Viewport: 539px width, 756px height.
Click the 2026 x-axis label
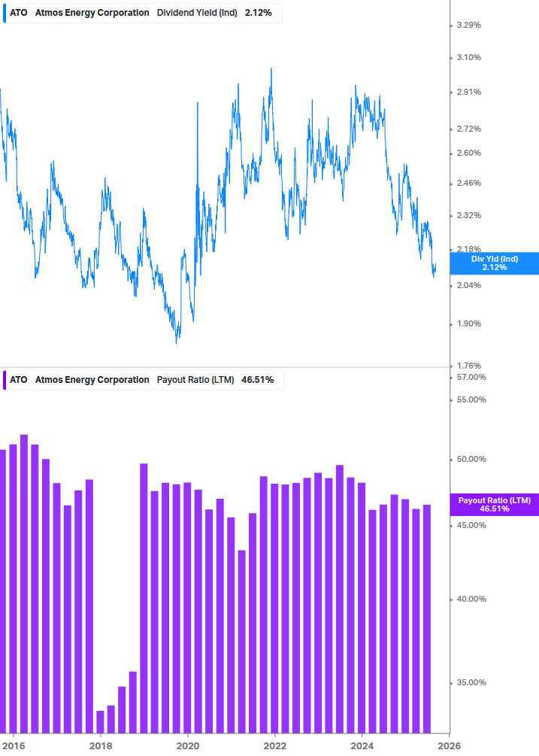pos(450,746)
